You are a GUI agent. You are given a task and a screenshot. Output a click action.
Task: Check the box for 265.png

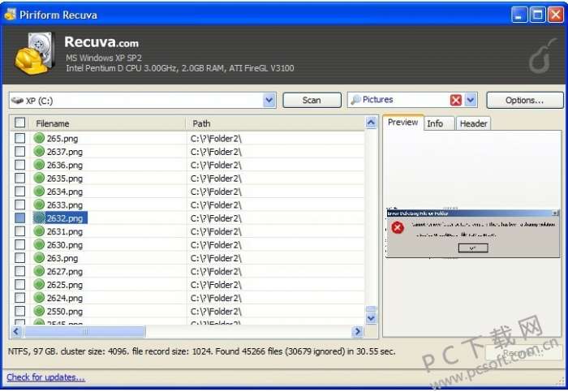(20, 138)
